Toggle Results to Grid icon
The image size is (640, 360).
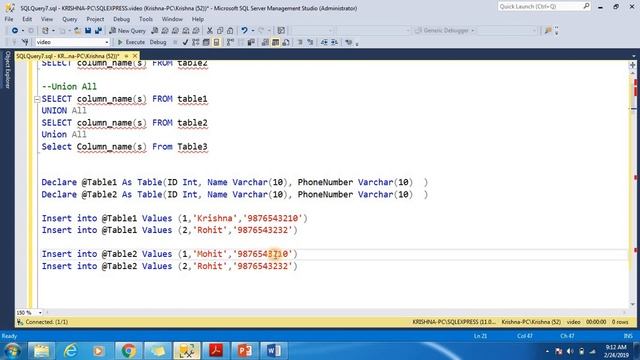point(276,42)
